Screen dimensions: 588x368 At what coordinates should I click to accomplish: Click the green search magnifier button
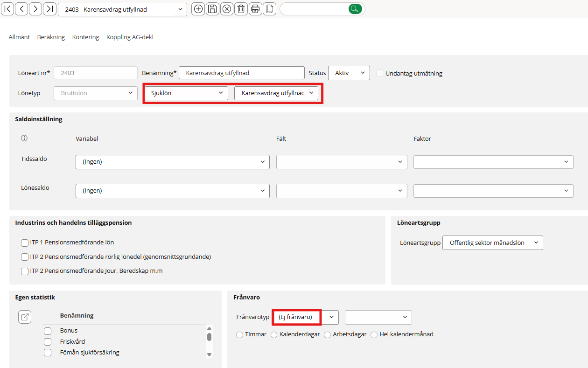(355, 9)
